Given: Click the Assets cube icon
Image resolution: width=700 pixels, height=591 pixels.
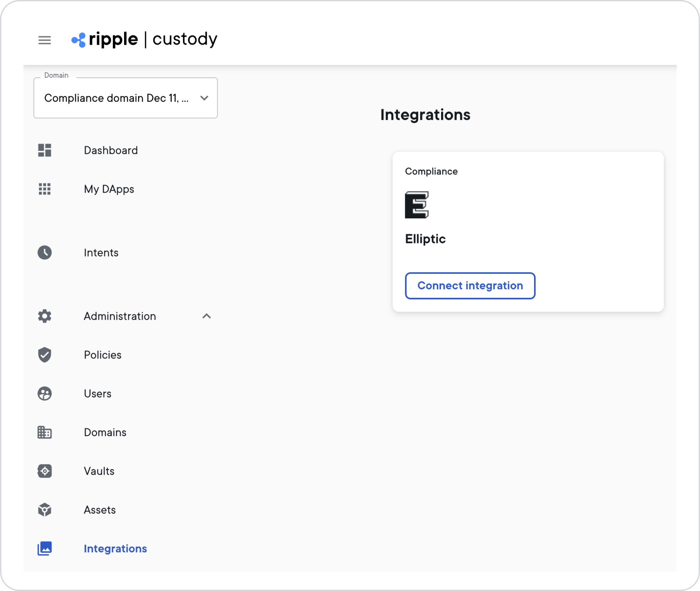Looking at the screenshot, I should pos(45,510).
